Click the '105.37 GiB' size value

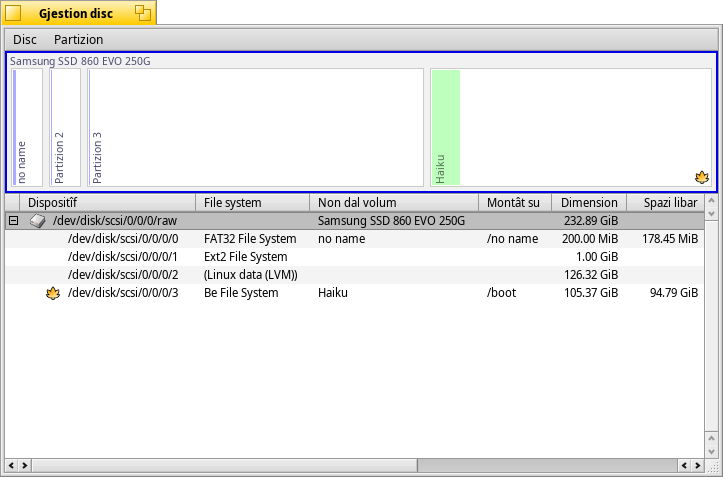[x=591, y=293]
